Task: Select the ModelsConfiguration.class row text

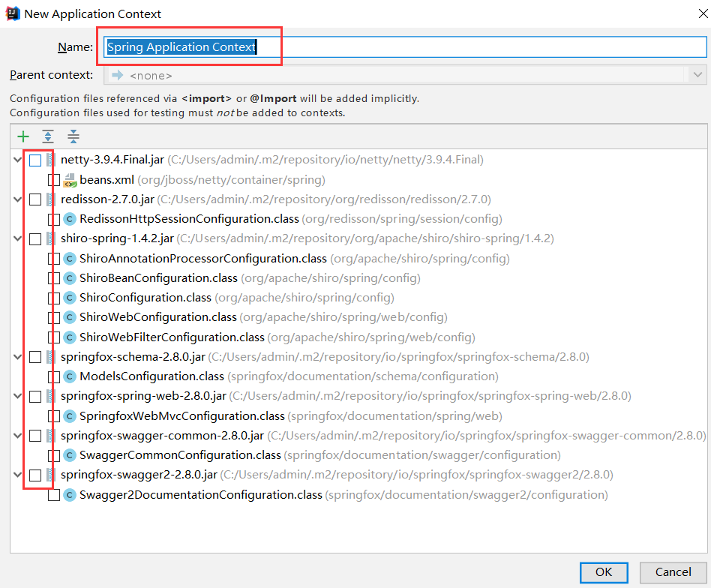Action: (289, 376)
